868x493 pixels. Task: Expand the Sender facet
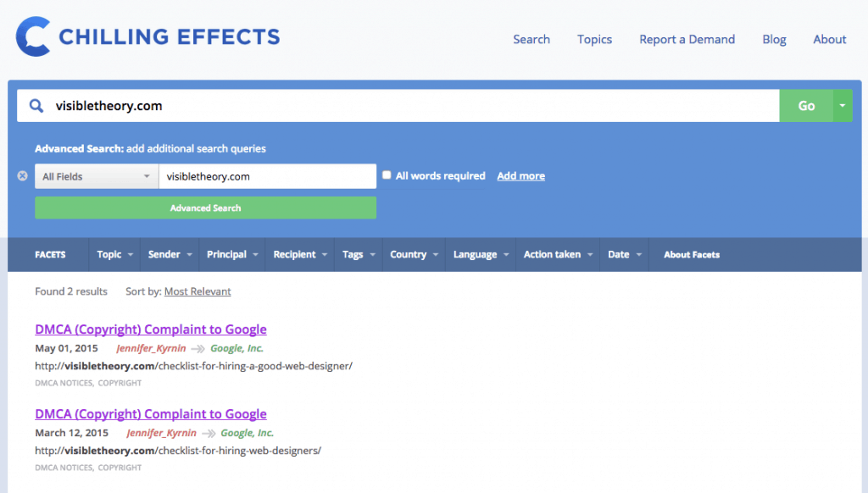170,254
